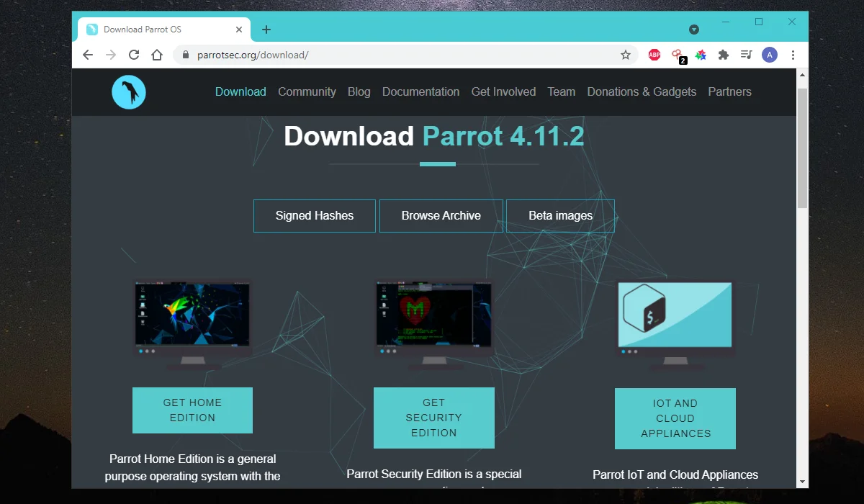Viewport: 864px width, 504px height.
Task: Click the page vertical scrollbar thumb
Action: 803,149
